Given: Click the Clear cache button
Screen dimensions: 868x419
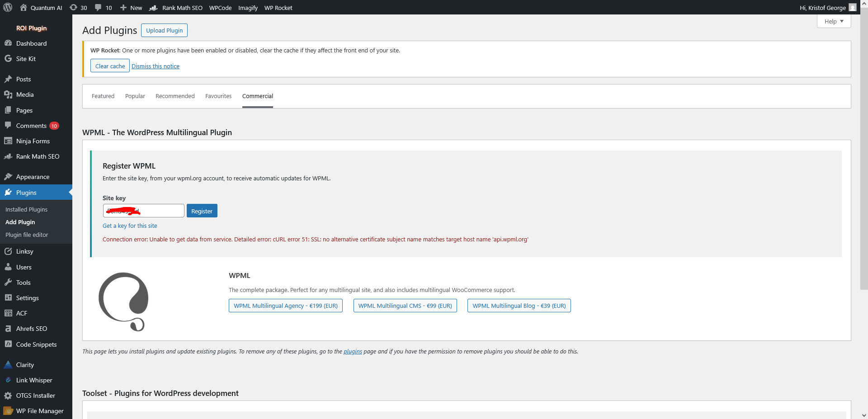Looking at the screenshot, I should tap(110, 66).
